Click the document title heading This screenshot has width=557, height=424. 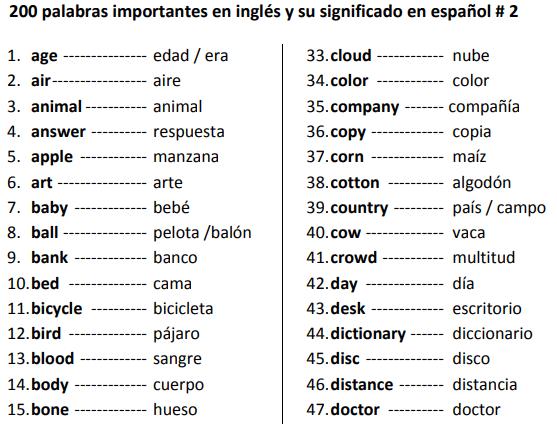click(x=263, y=12)
